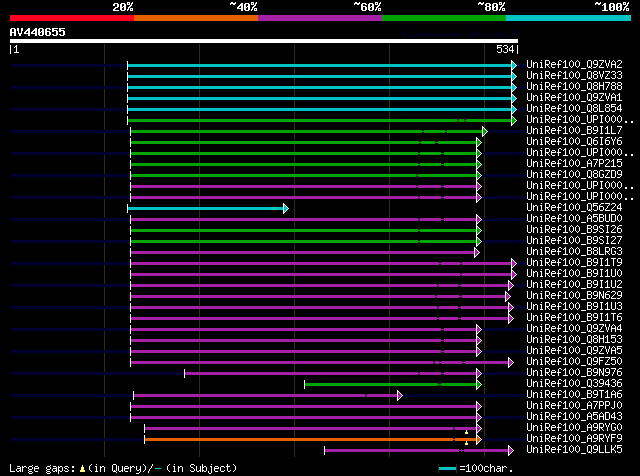Select the UniRef100_Q9LLK5 label
Screen dimensions: 640x476
pos(574,450)
